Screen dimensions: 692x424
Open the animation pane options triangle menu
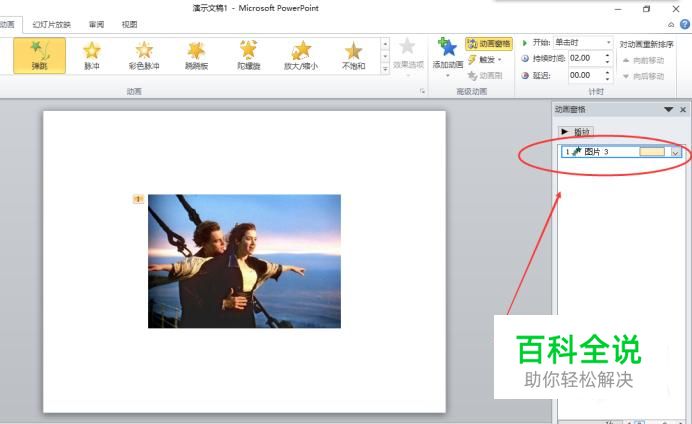pyautogui.click(x=669, y=109)
